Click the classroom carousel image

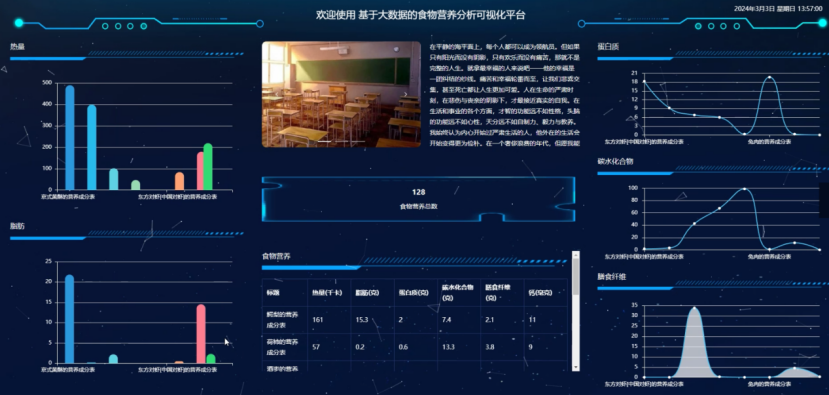click(x=341, y=94)
